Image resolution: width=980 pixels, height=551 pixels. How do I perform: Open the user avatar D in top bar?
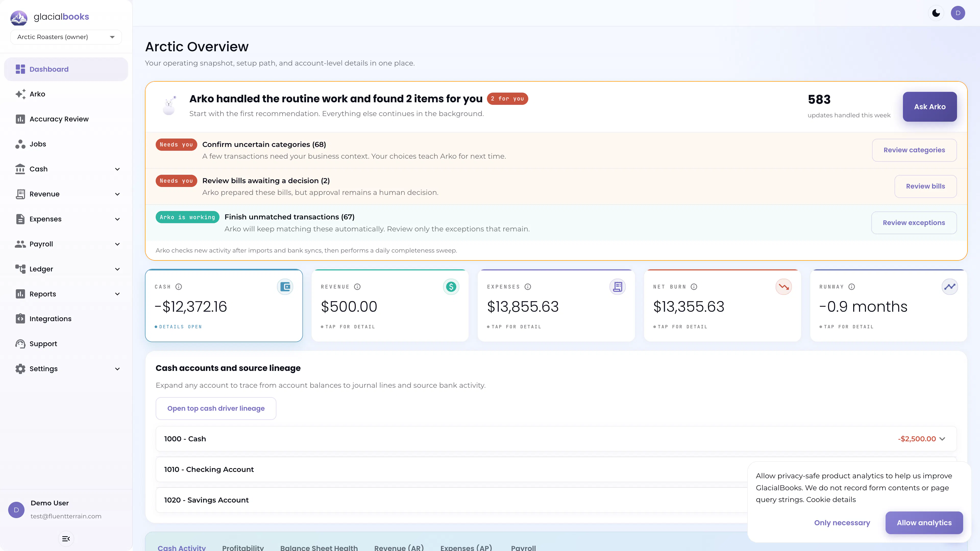[958, 13]
